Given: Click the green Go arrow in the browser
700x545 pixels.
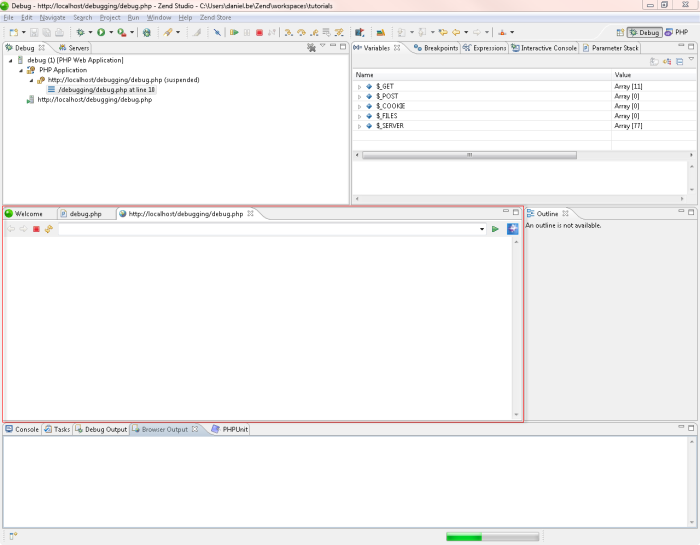Looking at the screenshot, I should tap(495, 229).
